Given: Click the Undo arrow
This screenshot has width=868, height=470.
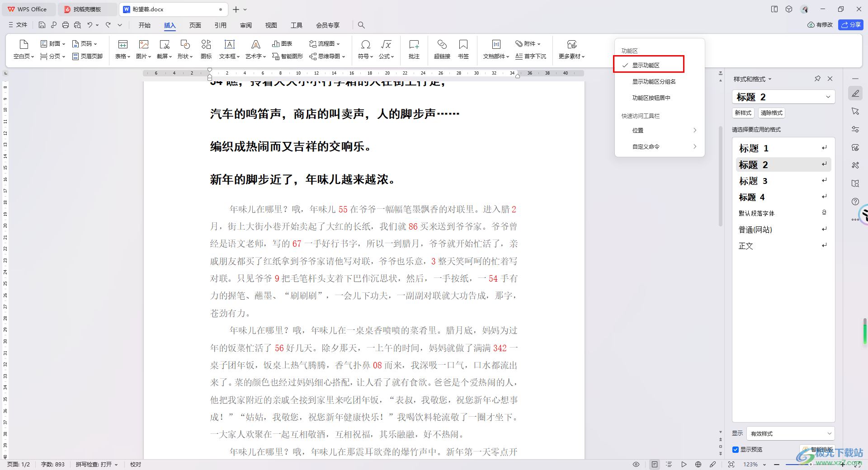Looking at the screenshot, I should point(90,25).
